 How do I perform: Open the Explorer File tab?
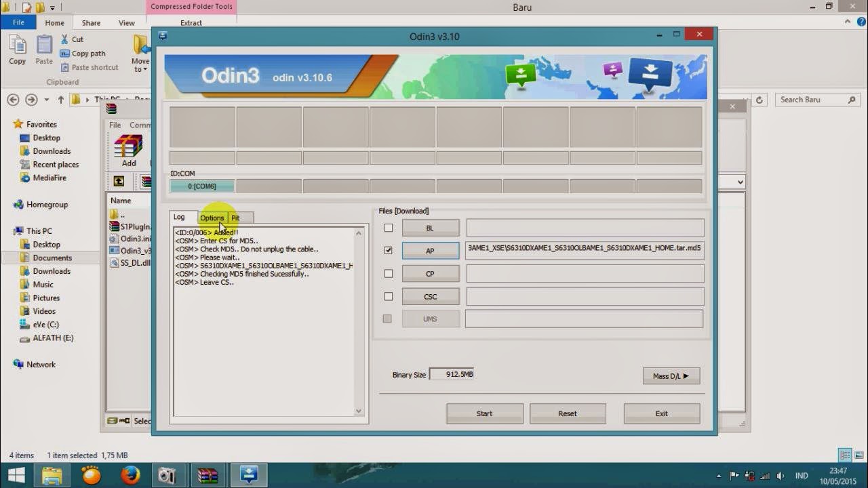18,22
